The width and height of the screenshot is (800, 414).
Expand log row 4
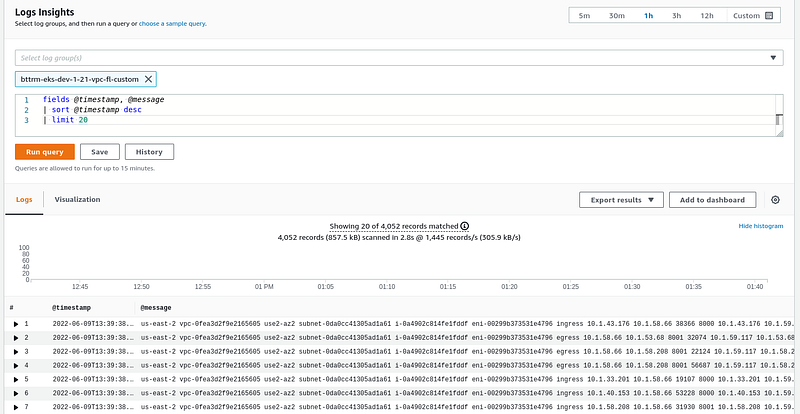pyautogui.click(x=16, y=366)
